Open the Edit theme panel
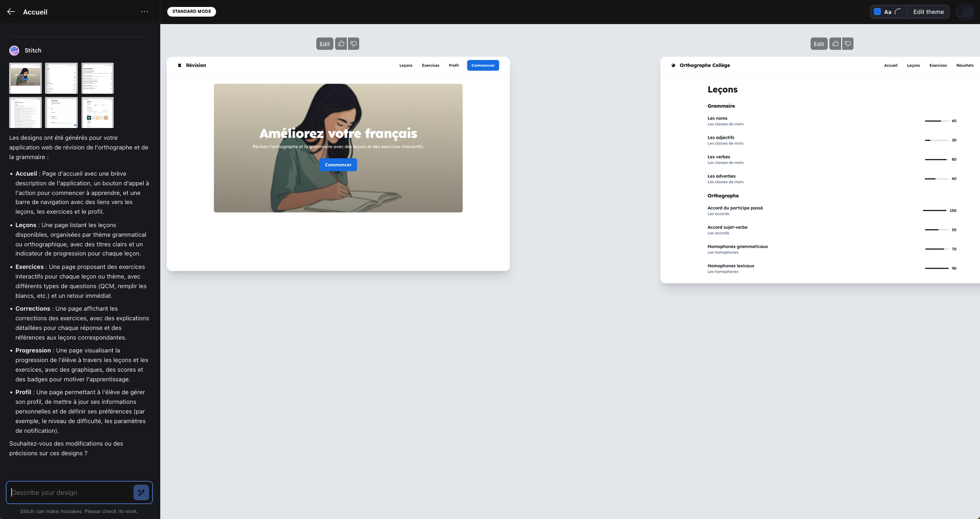The image size is (980, 519). tap(928, 12)
